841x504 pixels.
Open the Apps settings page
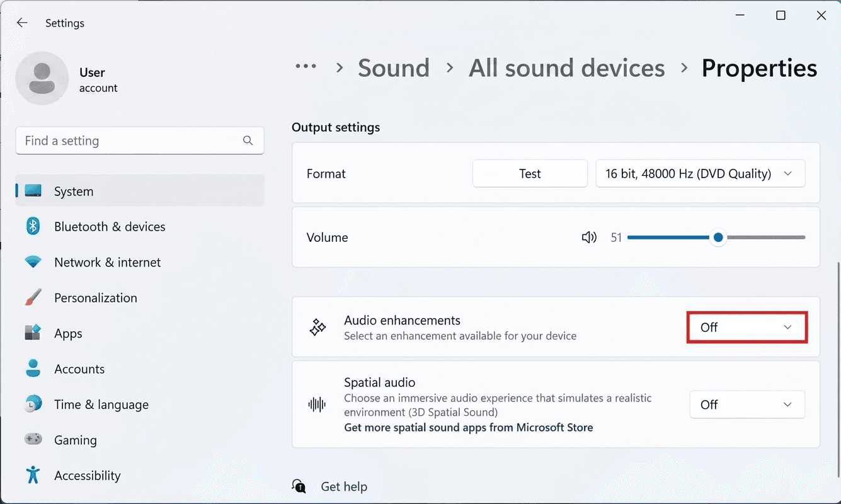[140, 333]
